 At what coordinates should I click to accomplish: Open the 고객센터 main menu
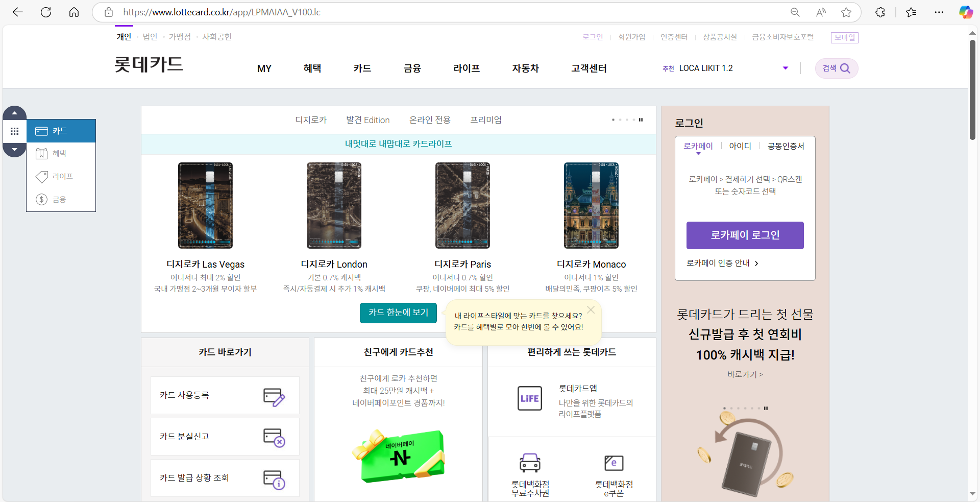tap(589, 68)
